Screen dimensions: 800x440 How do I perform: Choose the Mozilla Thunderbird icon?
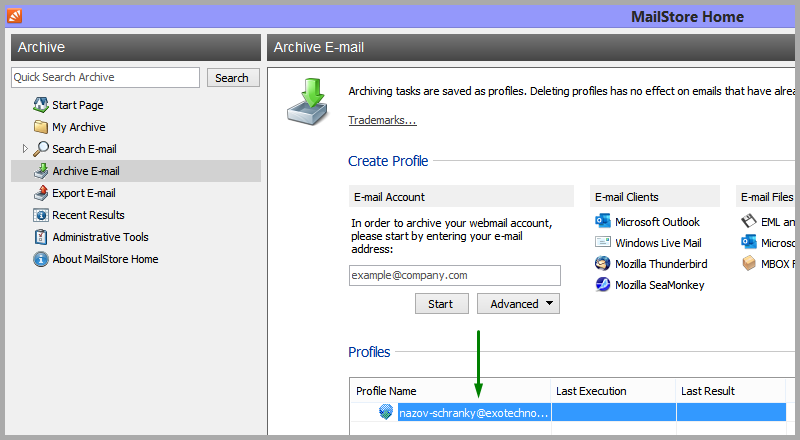[x=603, y=264]
